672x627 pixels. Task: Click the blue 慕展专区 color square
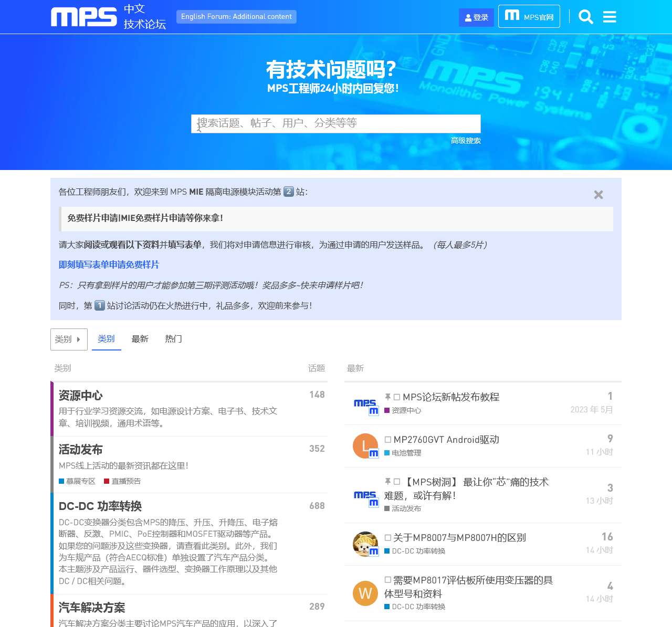(x=61, y=481)
